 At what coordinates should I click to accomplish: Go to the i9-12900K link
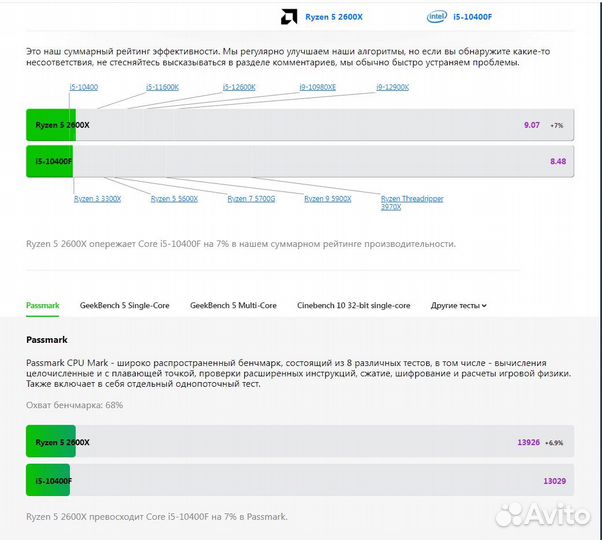(392, 87)
